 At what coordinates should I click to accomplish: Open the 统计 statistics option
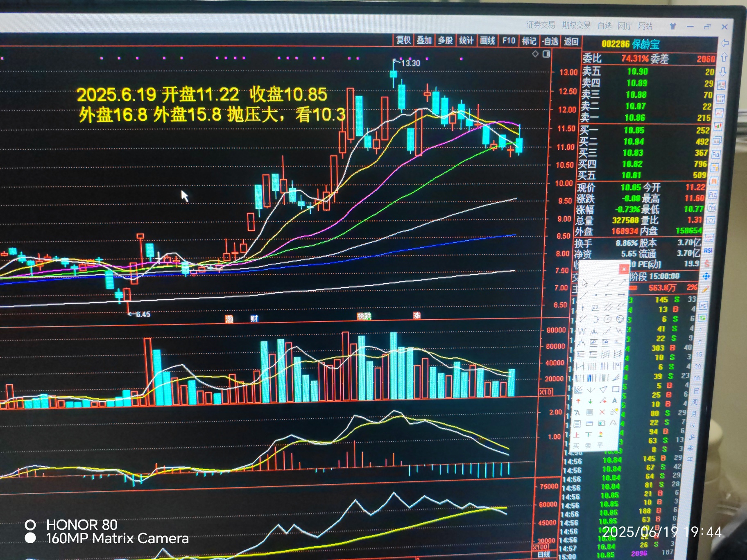466,41
